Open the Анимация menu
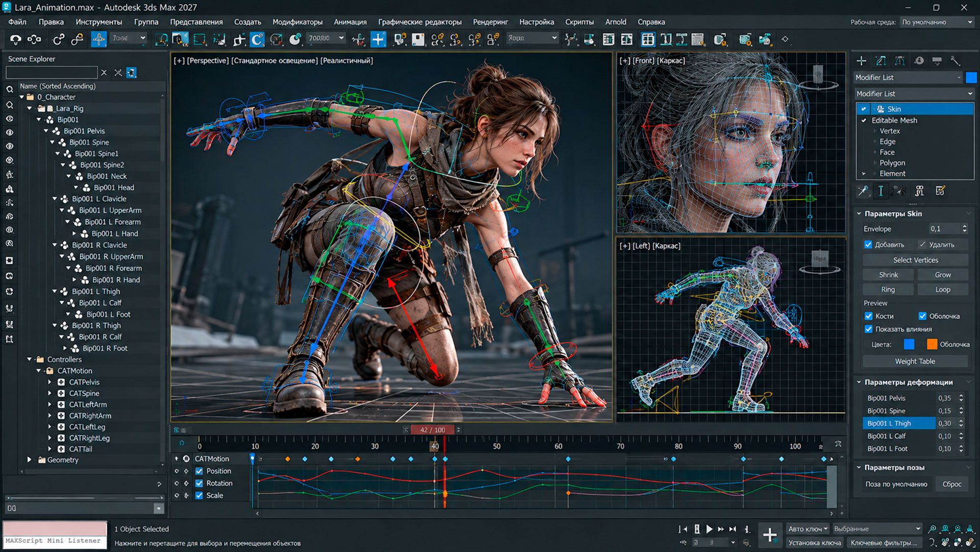This screenshot has width=980, height=552. point(350,22)
